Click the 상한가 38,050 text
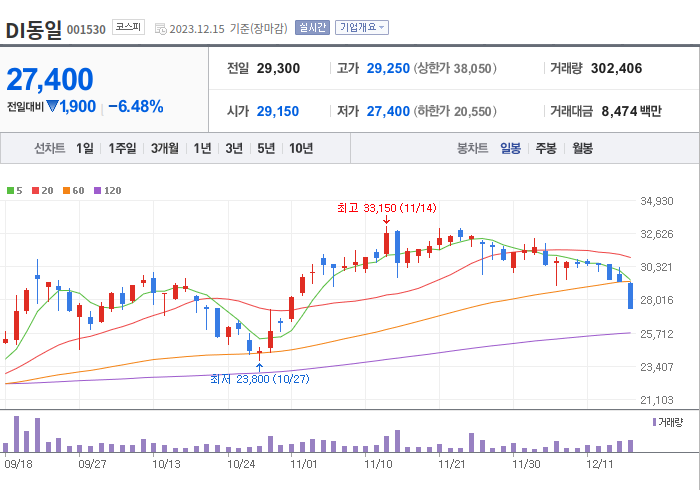Viewport: 700px width, 490px height. click(x=455, y=68)
